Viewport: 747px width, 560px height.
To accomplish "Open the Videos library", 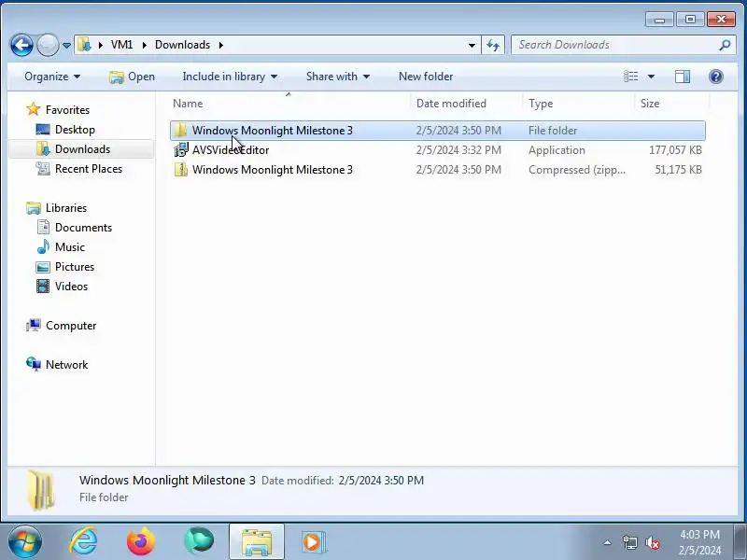I will click(71, 287).
